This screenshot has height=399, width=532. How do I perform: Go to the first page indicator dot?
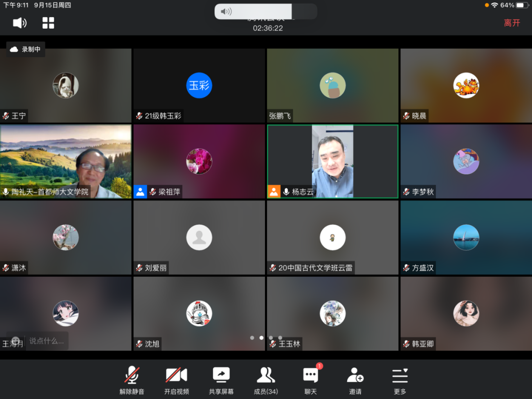pos(252,338)
